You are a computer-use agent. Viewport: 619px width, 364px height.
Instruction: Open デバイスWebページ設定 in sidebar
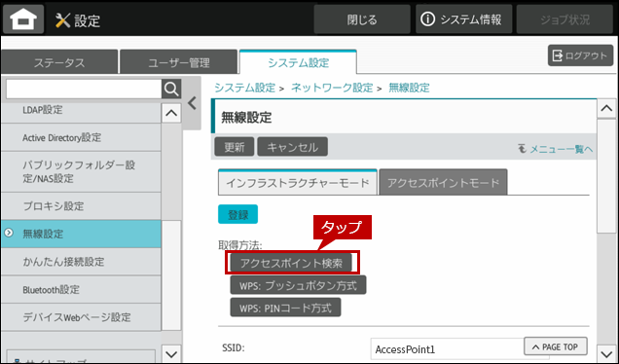tap(81, 317)
